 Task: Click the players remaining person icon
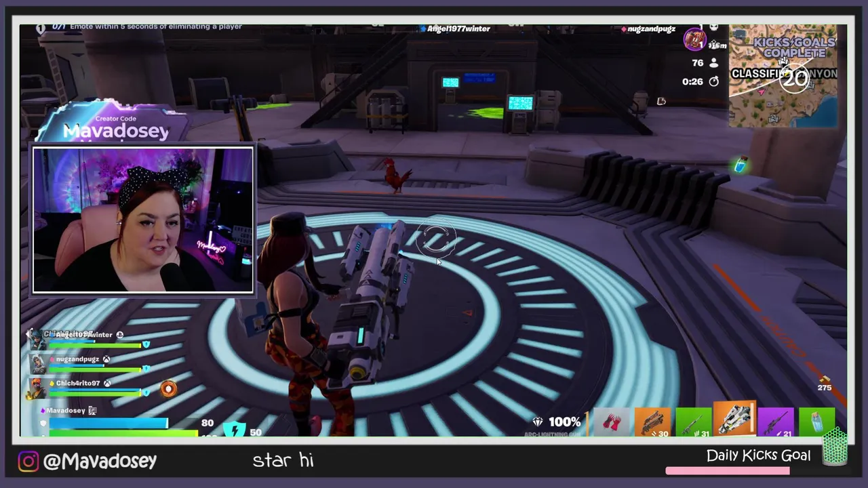[713, 62]
